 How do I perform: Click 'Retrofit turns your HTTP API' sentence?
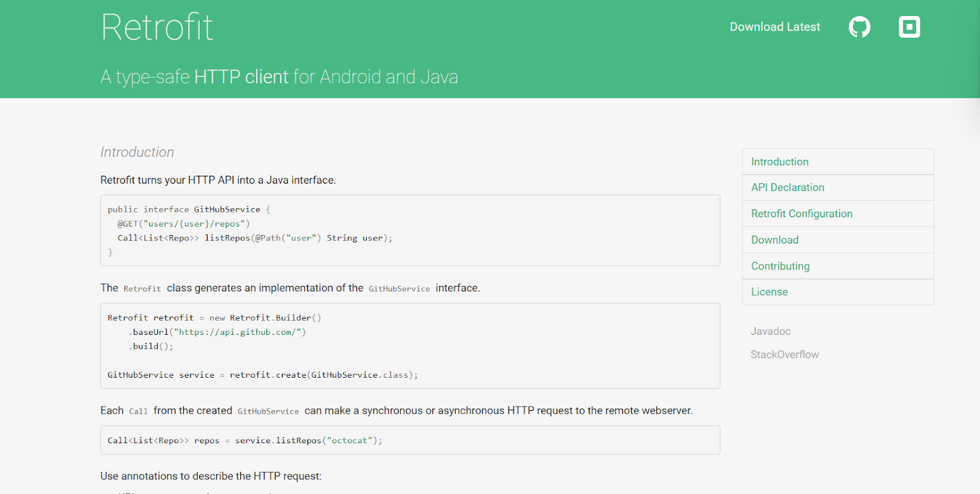point(218,180)
